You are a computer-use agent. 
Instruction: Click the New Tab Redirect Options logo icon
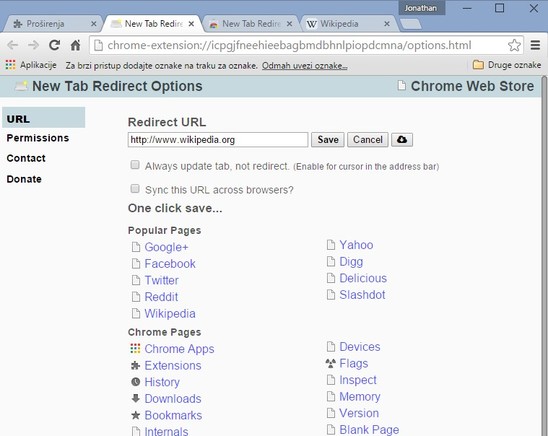pos(21,86)
